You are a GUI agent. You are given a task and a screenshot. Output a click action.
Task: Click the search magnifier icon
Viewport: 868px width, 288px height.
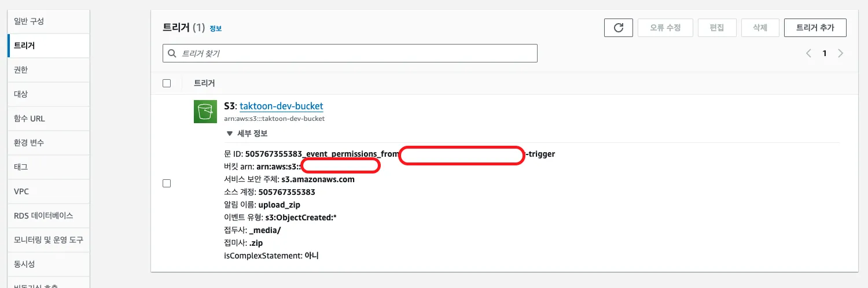coord(172,53)
